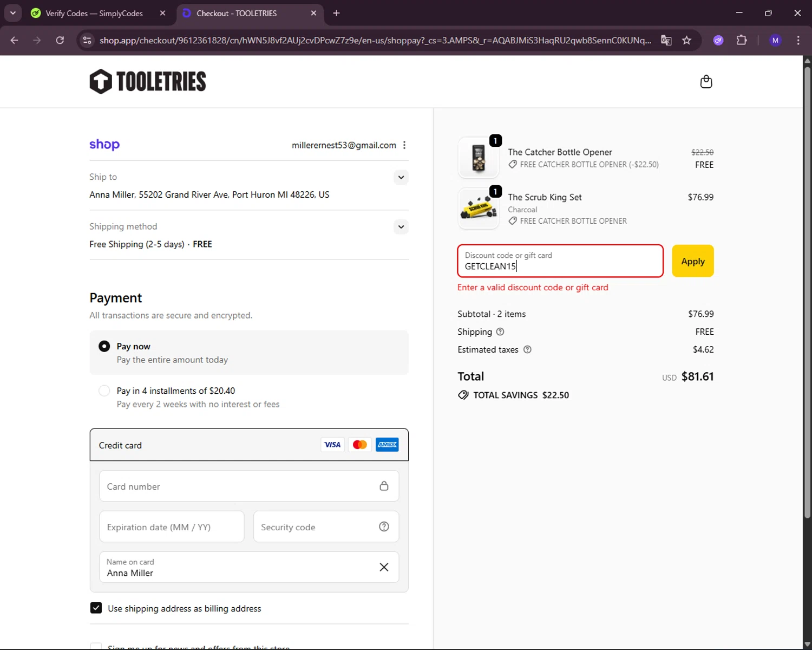The width and height of the screenshot is (812, 650).
Task: Reload the checkout page
Action: pos(60,40)
